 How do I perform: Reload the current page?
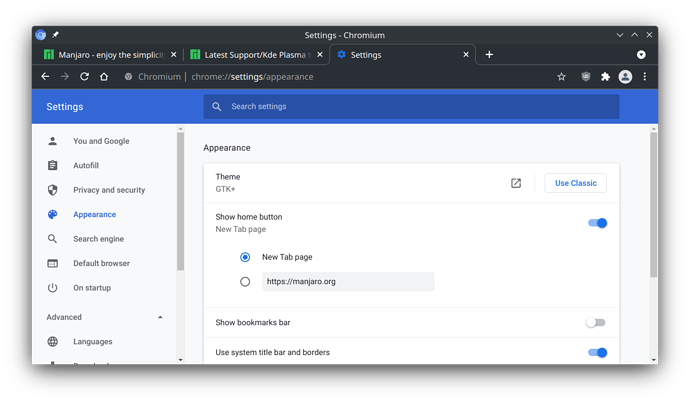84,77
